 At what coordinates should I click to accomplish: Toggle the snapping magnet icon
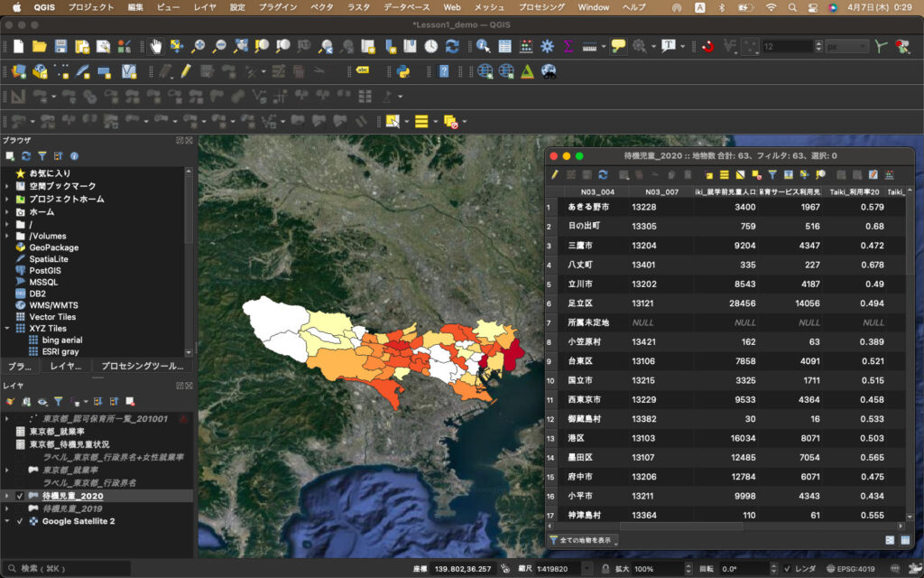coord(707,46)
